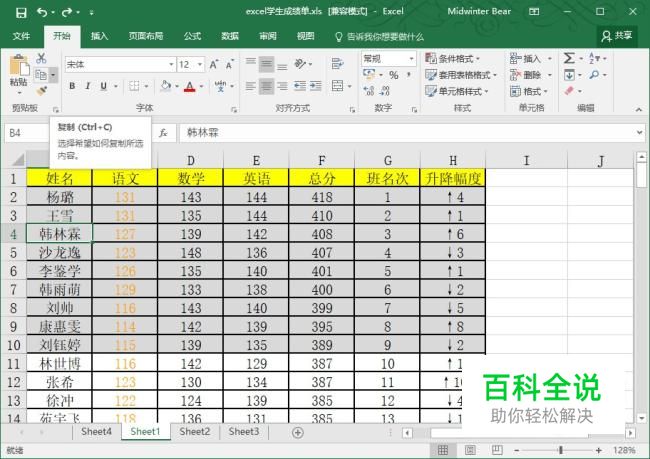
Task: Toggle bold formatting
Action: point(72,87)
